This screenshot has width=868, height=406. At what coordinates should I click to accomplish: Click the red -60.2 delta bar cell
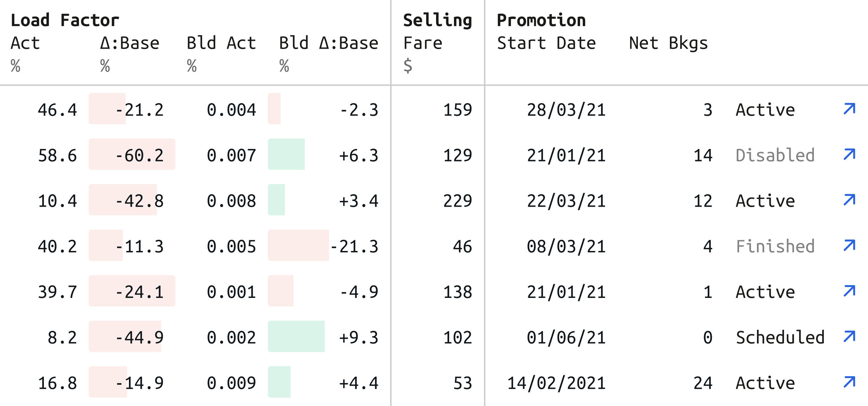(x=132, y=155)
